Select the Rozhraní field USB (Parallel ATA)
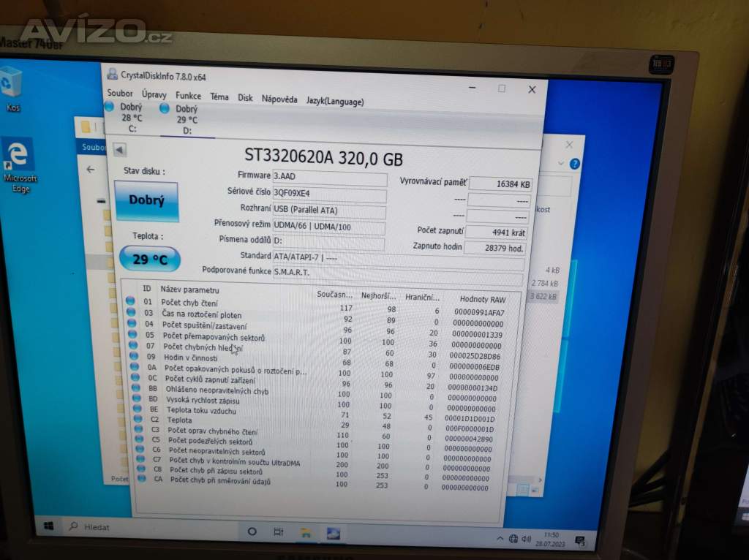The height and width of the screenshot is (560, 749). (328, 211)
